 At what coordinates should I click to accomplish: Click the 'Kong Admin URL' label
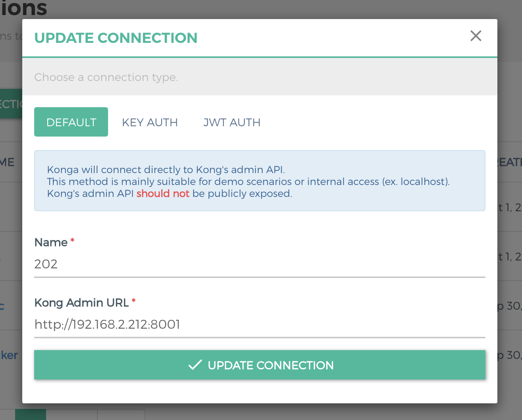81,302
